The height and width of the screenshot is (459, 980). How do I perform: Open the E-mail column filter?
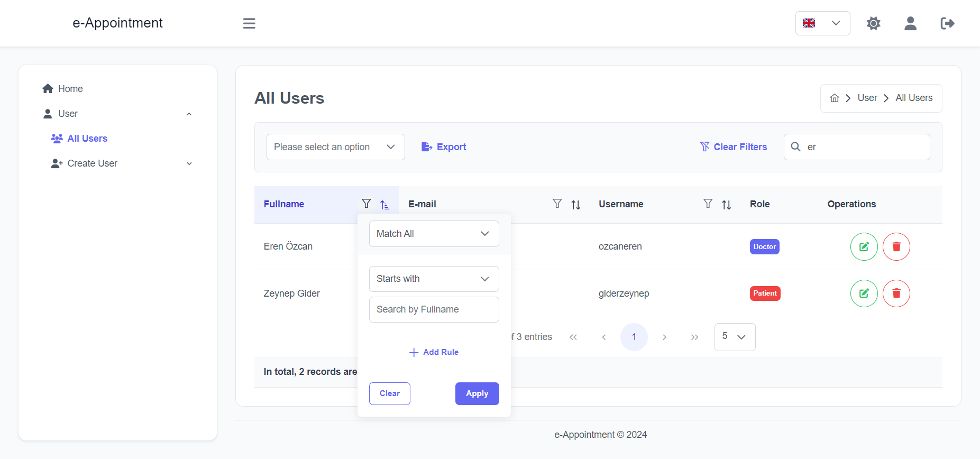(x=557, y=204)
